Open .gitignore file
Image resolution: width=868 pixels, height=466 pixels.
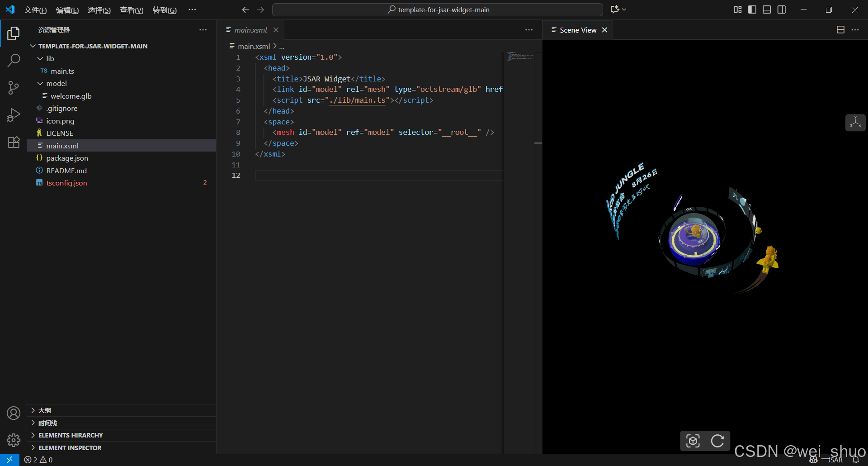[x=121, y=108]
